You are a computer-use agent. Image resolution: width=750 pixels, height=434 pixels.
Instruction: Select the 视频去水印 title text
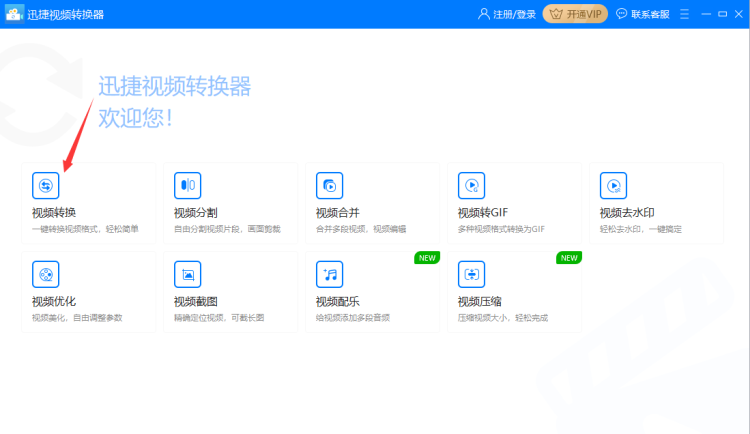(x=627, y=212)
